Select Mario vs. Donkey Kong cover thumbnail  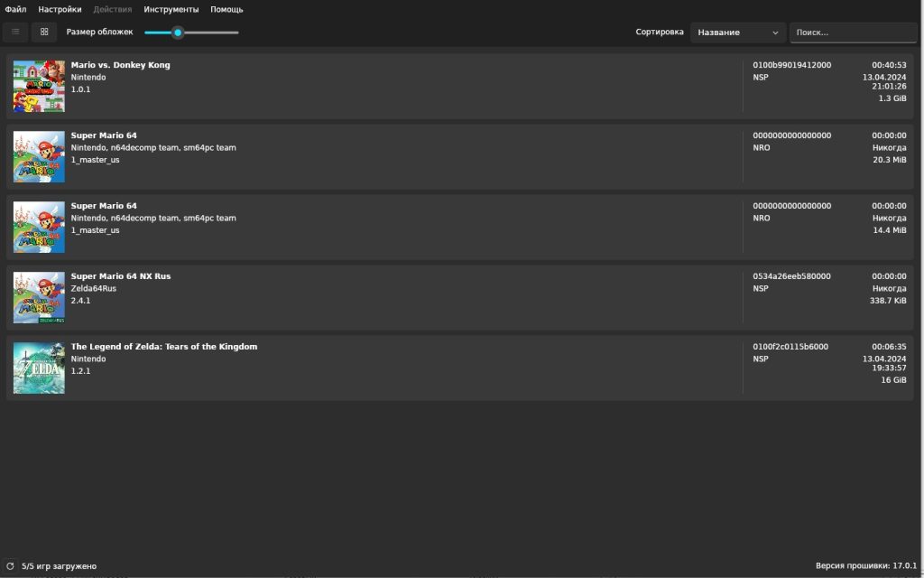[x=39, y=86]
